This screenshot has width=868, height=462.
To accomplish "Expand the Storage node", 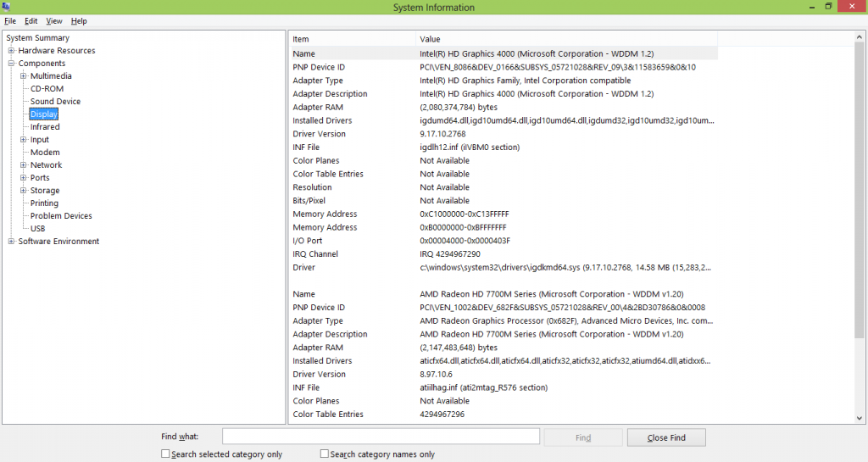I will coord(23,191).
